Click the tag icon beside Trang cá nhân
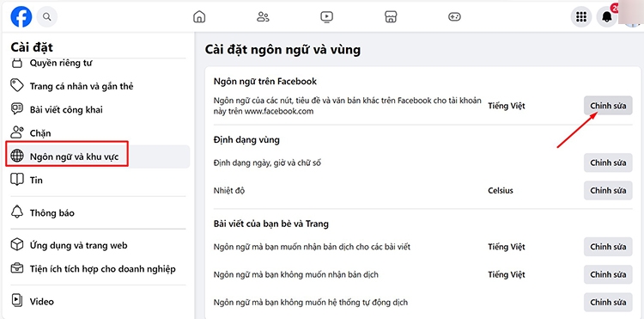 16,86
